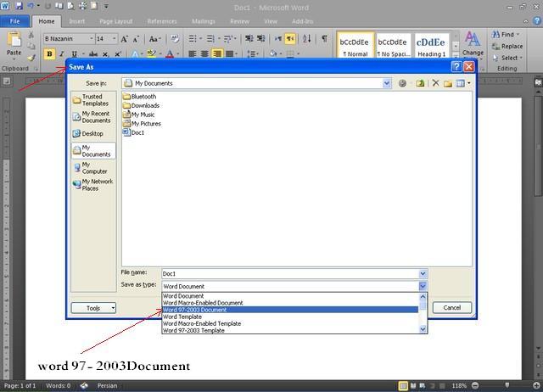The width and height of the screenshot is (543, 392).
Task: Open My Computer in places bar
Action: point(92,168)
